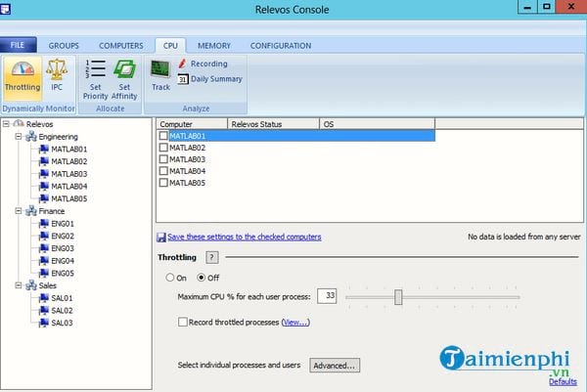Click the Throttling help question mark
This screenshot has height=392, width=587.
point(211,257)
